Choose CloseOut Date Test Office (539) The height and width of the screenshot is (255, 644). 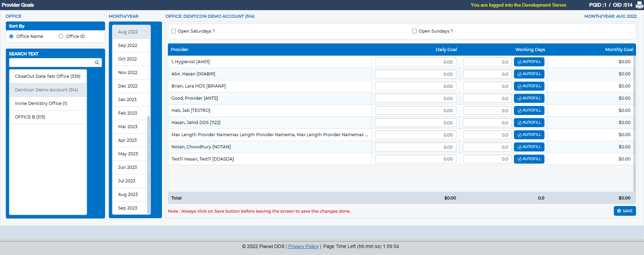[48, 76]
